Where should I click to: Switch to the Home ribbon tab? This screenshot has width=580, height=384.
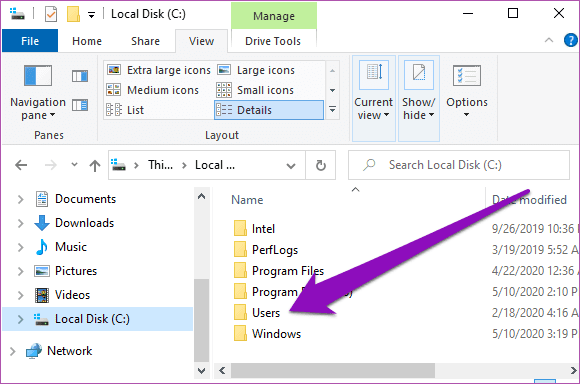pyautogui.click(x=87, y=41)
